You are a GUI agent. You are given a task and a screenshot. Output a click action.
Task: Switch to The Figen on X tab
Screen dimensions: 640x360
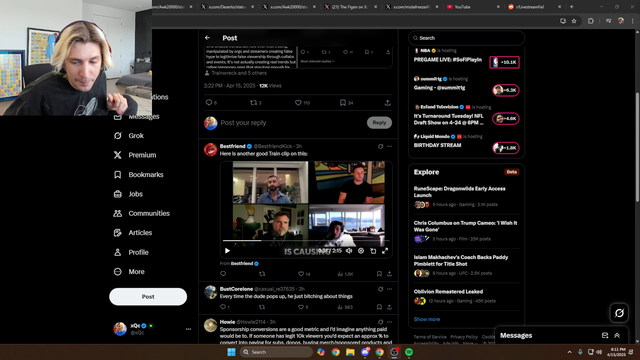click(x=350, y=7)
